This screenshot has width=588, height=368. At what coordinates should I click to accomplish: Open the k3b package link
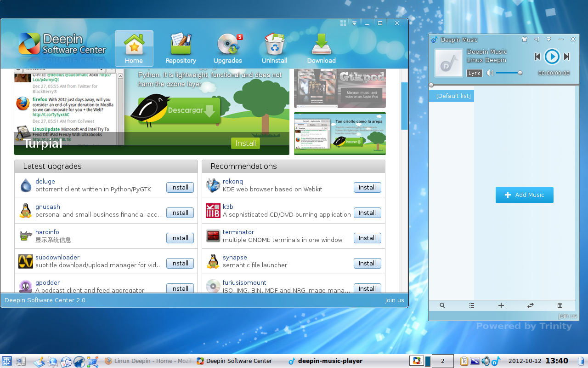click(x=228, y=207)
